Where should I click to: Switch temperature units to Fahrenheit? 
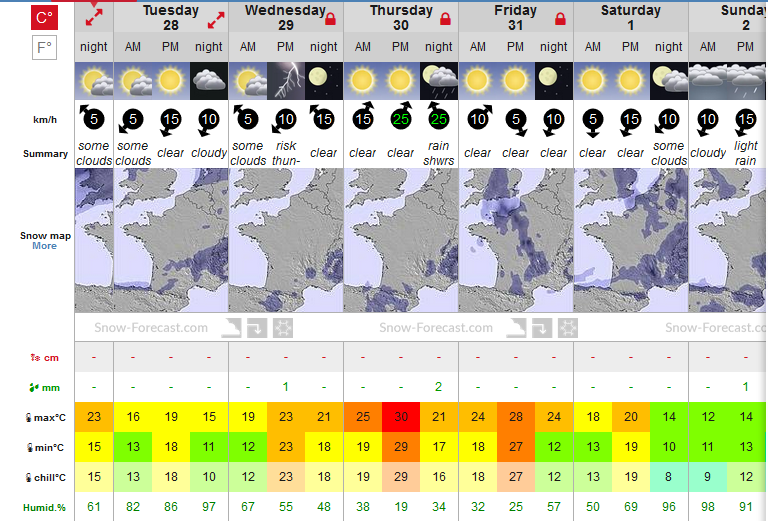tap(45, 47)
